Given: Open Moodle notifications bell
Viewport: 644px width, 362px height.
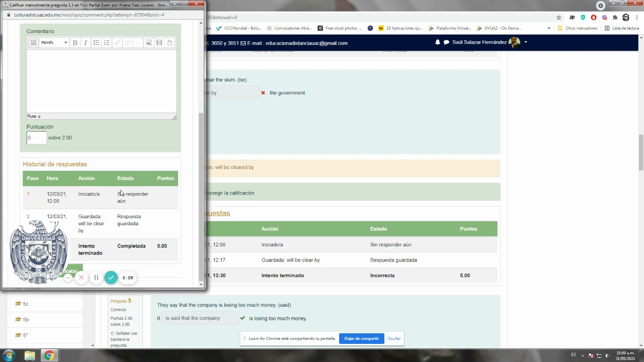Looking at the screenshot, I should 438,42.
